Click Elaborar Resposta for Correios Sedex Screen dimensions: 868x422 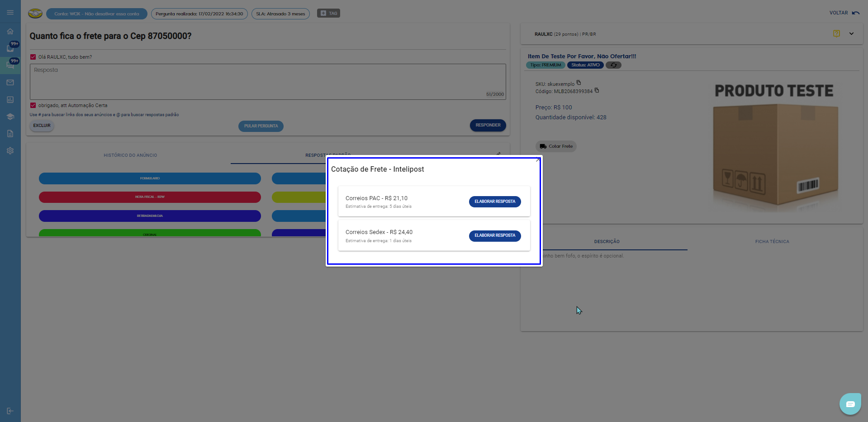(495, 236)
